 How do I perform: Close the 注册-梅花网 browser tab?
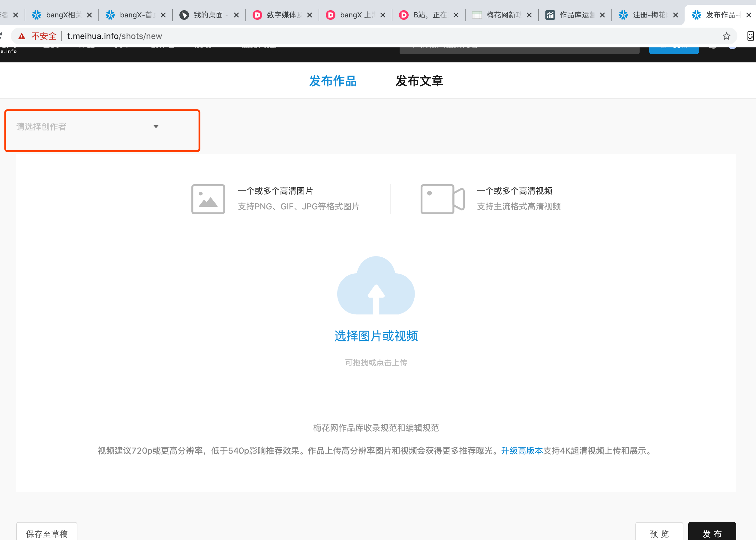pos(676,15)
